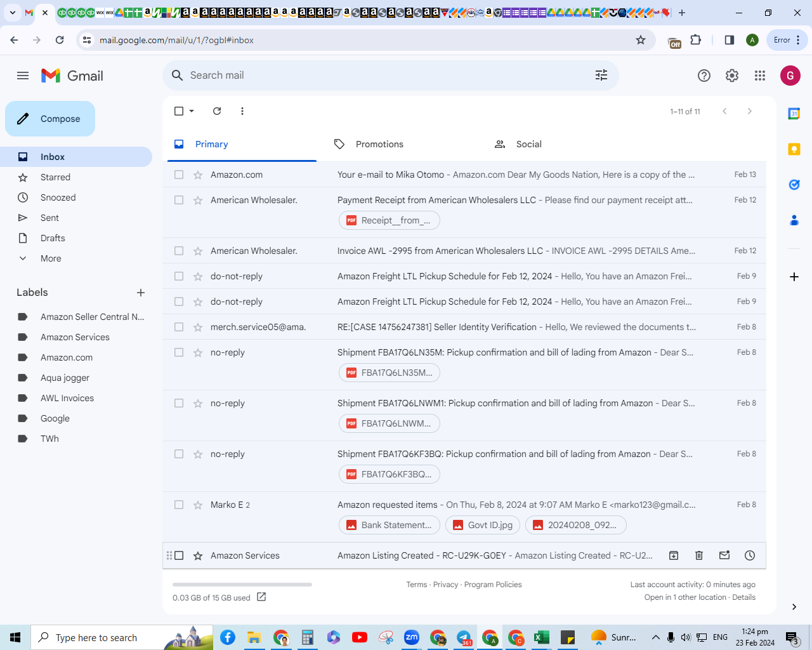This screenshot has height=650, width=812.
Task: Select the Amazon.com email checkbox
Action: (x=179, y=175)
